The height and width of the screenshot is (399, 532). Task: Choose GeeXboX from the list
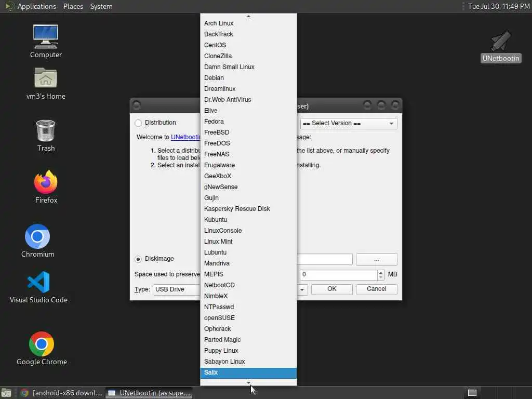point(248,176)
